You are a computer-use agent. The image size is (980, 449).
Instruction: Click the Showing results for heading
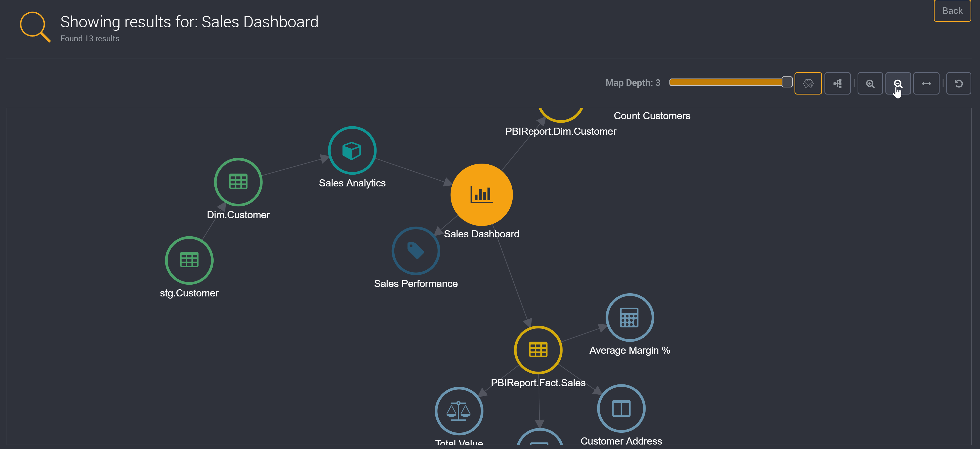189,22
